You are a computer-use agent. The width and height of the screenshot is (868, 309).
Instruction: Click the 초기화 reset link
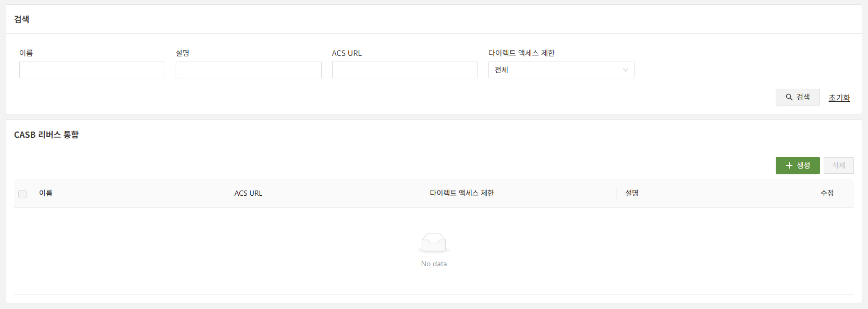click(x=839, y=98)
